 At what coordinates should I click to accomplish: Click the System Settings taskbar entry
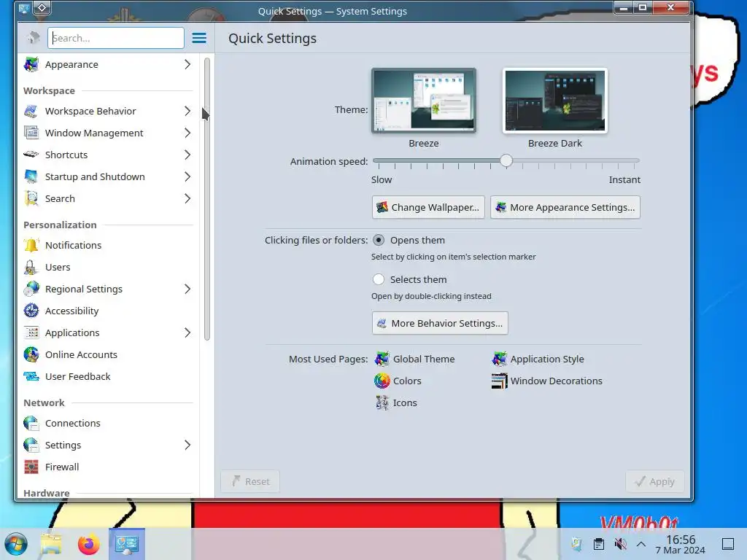[x=127, y=544]
